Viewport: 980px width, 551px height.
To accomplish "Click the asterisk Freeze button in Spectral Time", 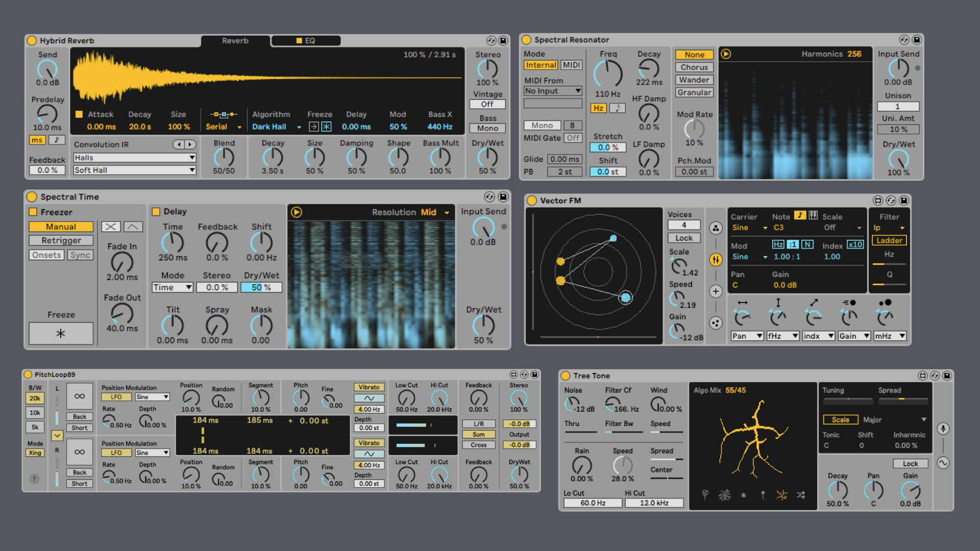I will click(61, 333).
